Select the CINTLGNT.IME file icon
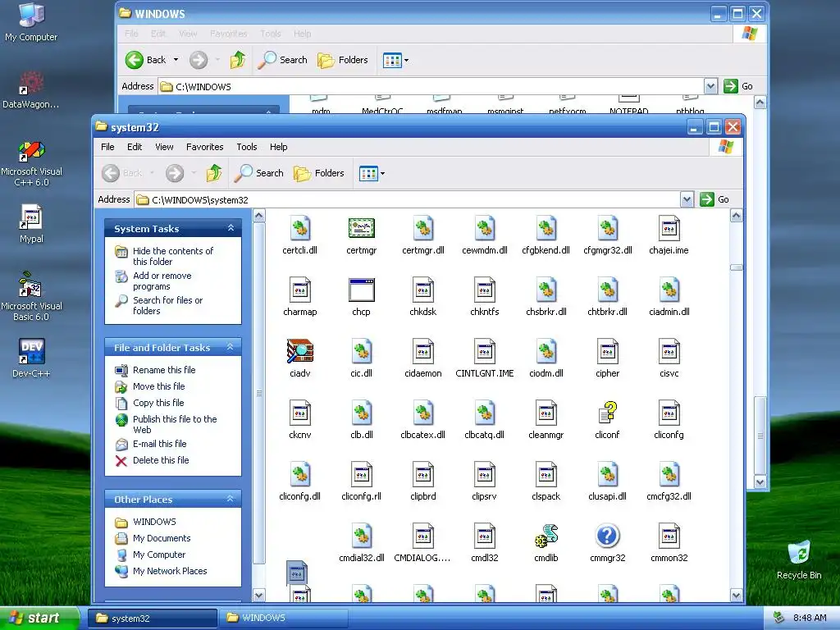Viewport: 840px width, 630px height. click(x=484, y=351)
